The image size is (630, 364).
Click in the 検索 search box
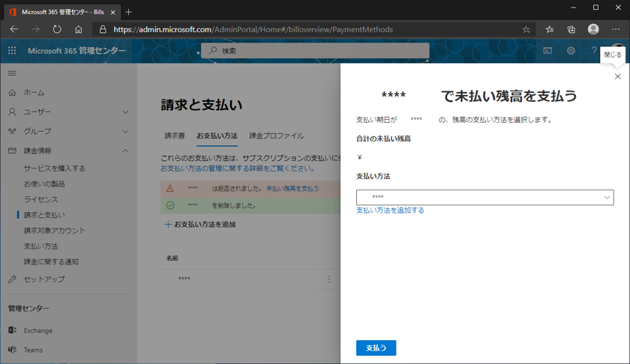tap(315, 51)
